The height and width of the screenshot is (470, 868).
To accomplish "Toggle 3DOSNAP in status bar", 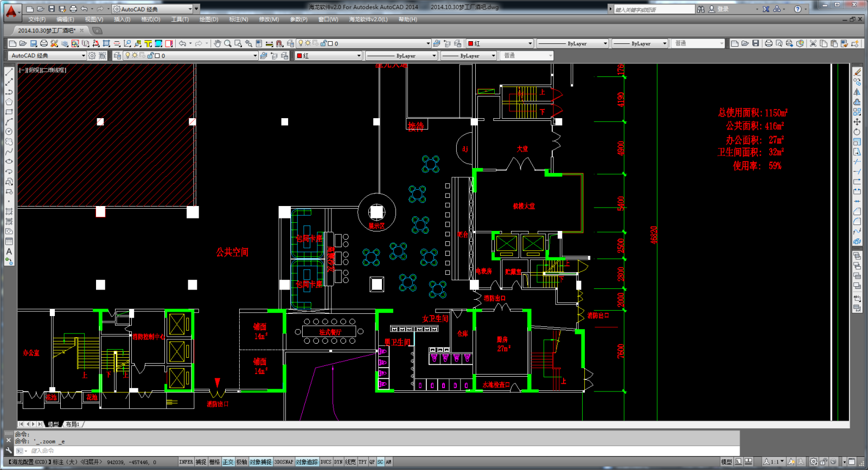I will coord(283,462).
